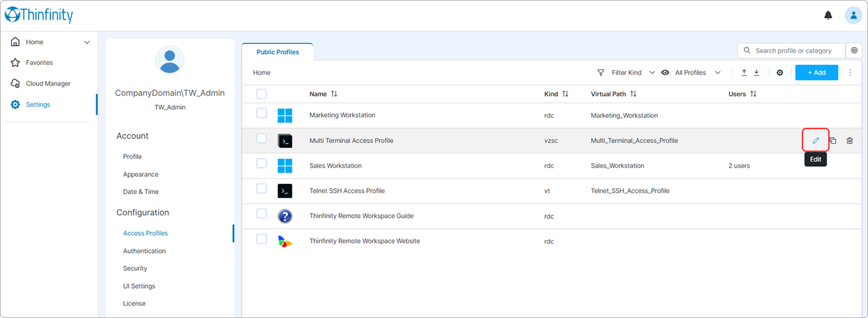Click the + Add button
Image resolution: width=868 pixels, height=318 pixels.
816,73
